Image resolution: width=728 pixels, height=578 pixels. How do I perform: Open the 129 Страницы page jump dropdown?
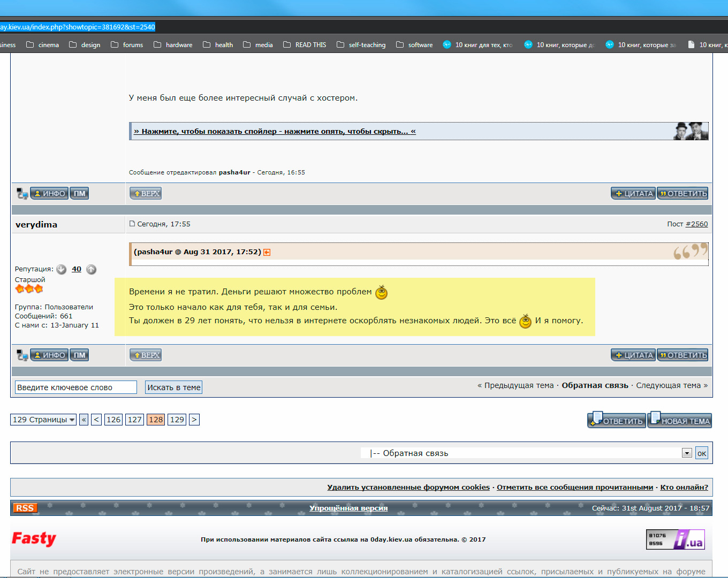[x=43, y=420]
